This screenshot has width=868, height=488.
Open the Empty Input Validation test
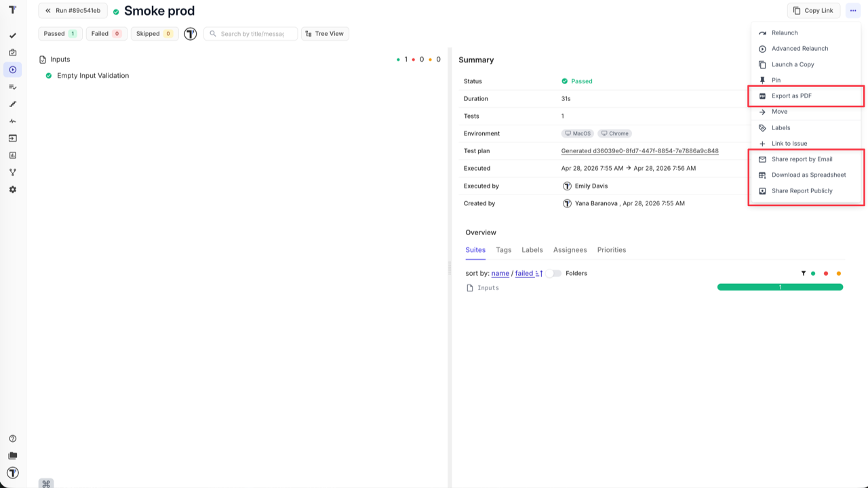[93, 76]
